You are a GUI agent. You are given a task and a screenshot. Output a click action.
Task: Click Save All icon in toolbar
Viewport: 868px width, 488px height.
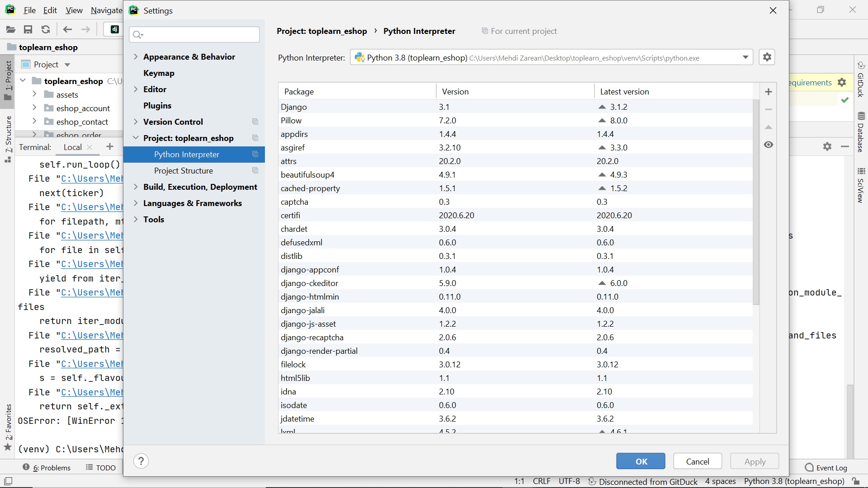28,30
